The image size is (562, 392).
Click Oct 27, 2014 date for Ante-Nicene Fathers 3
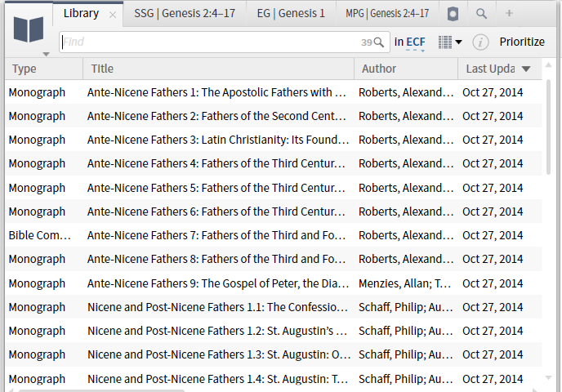pos(493,140)
